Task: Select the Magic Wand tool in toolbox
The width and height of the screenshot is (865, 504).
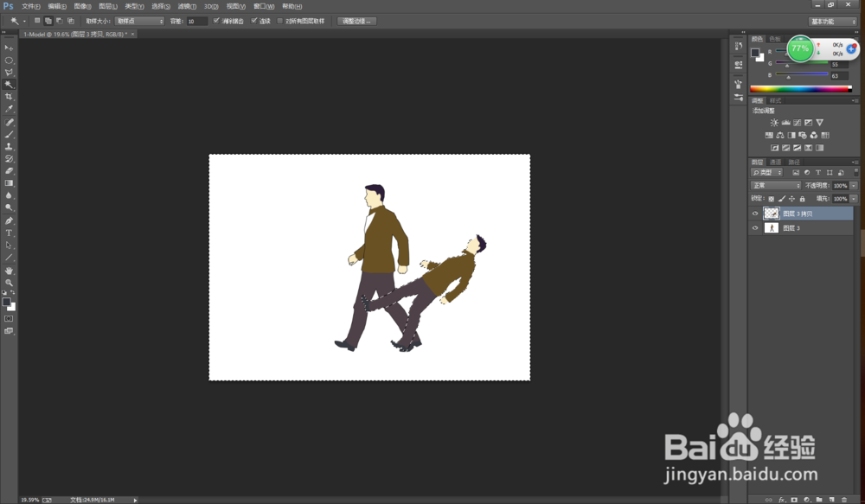Action: (9, 85)
